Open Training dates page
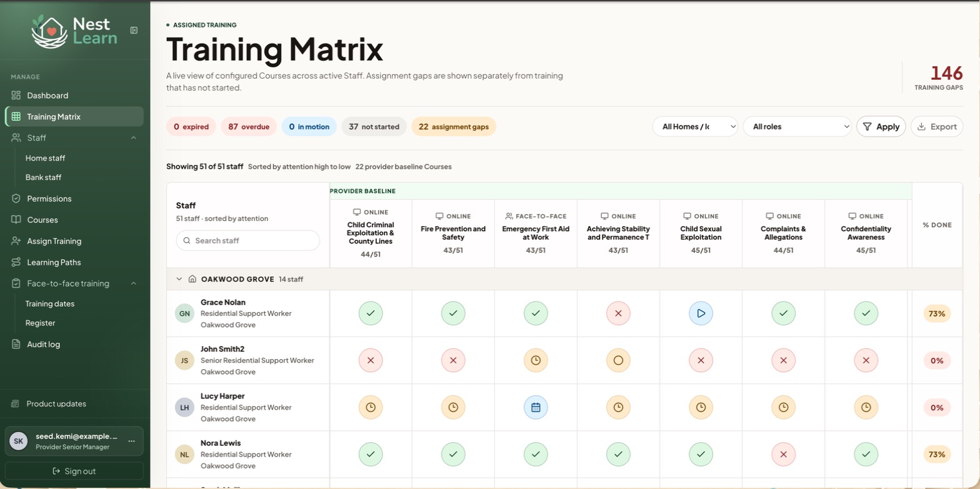 [50, 304]
